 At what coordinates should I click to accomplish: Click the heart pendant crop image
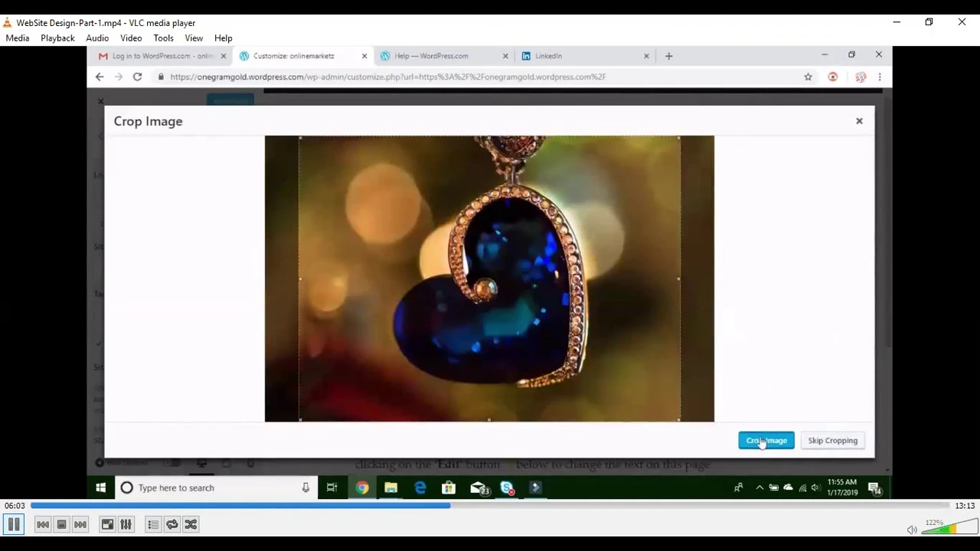coord(489,279)
